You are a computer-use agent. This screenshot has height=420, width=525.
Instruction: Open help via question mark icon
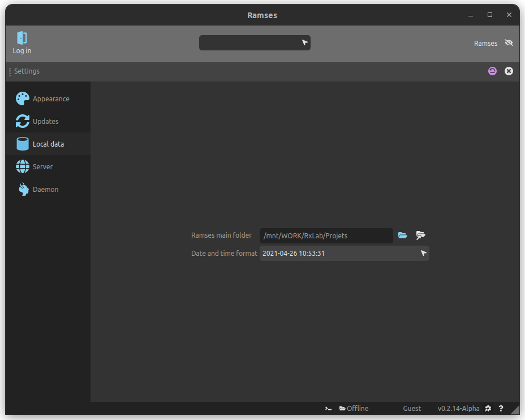click(x=501, y=409)
